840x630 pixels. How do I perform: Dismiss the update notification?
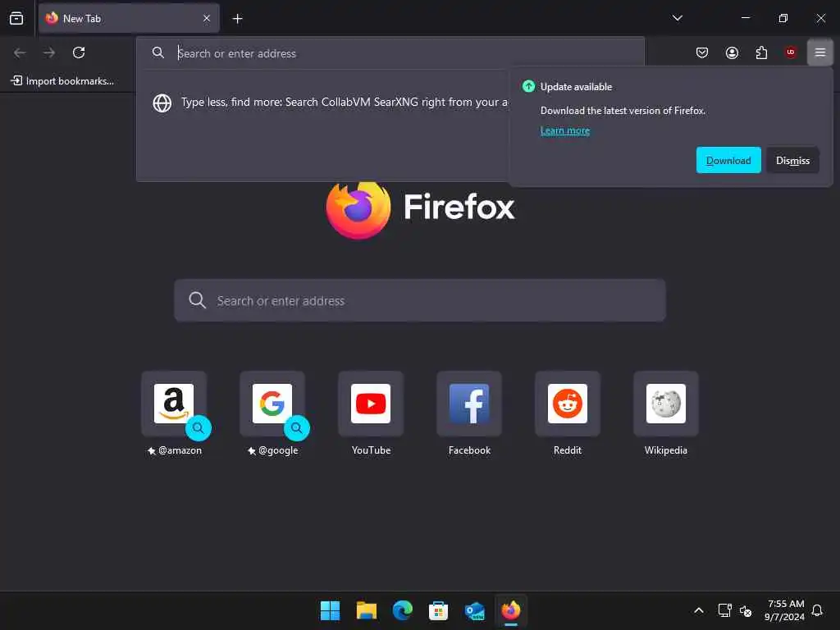tap(792, 160)
